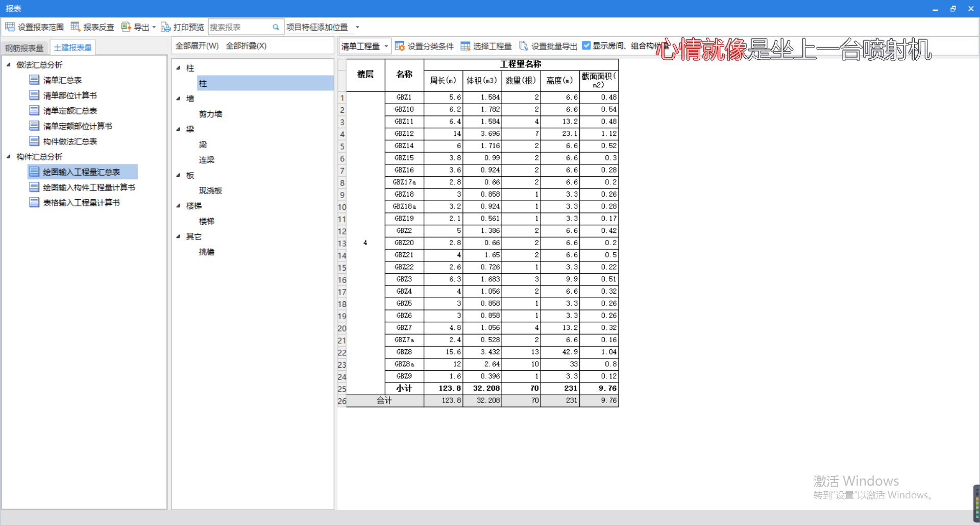Collapse the 做法汇总分析 tree group

point(9,64)
